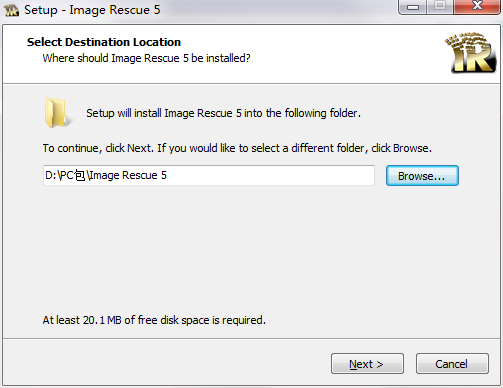The image size is (503, 388).
Task: Click the Setup icon in title bar
Action: 11,10
